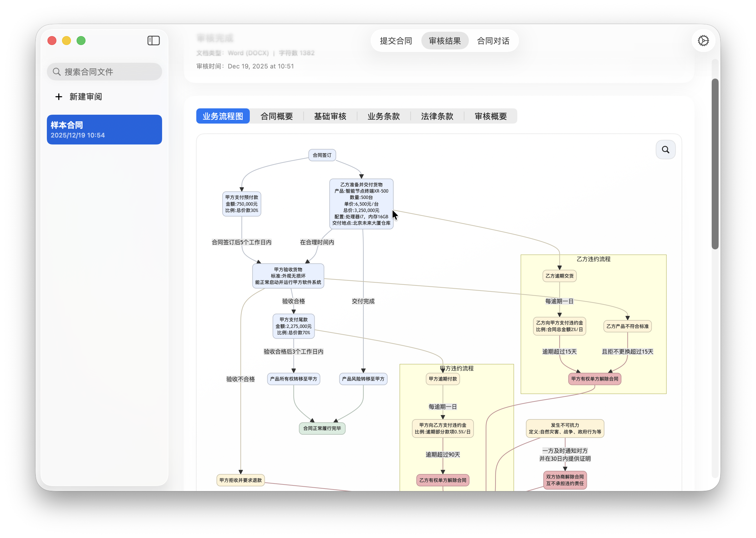The width and height of the screenshot is (756, 538).
Task: Click the 甲方支付预付款 node
Action: point(242,204)
